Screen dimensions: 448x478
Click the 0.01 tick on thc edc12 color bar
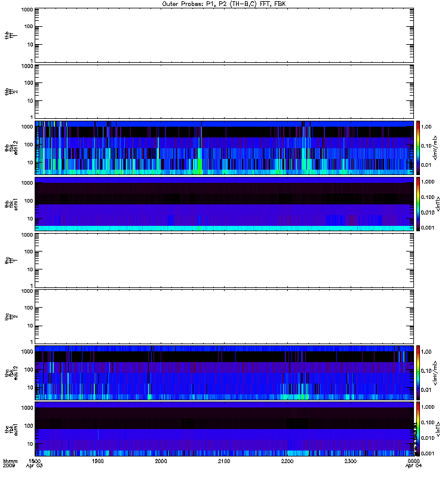(426, 390)
